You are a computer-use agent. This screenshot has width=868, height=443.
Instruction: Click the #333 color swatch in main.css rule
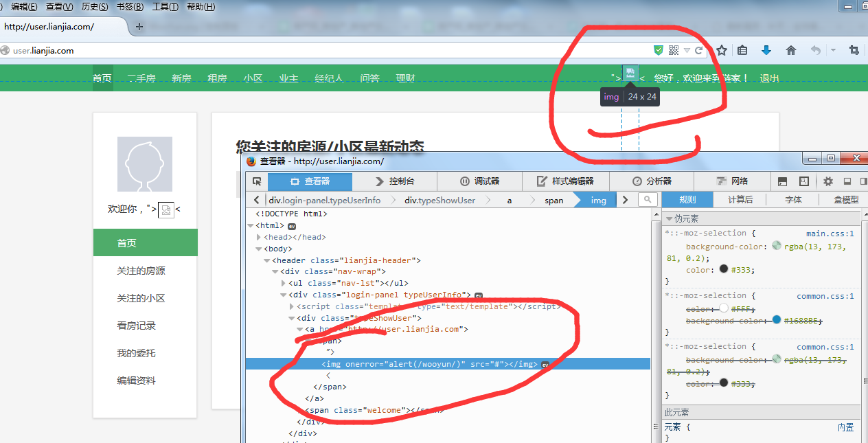[723, 269]
